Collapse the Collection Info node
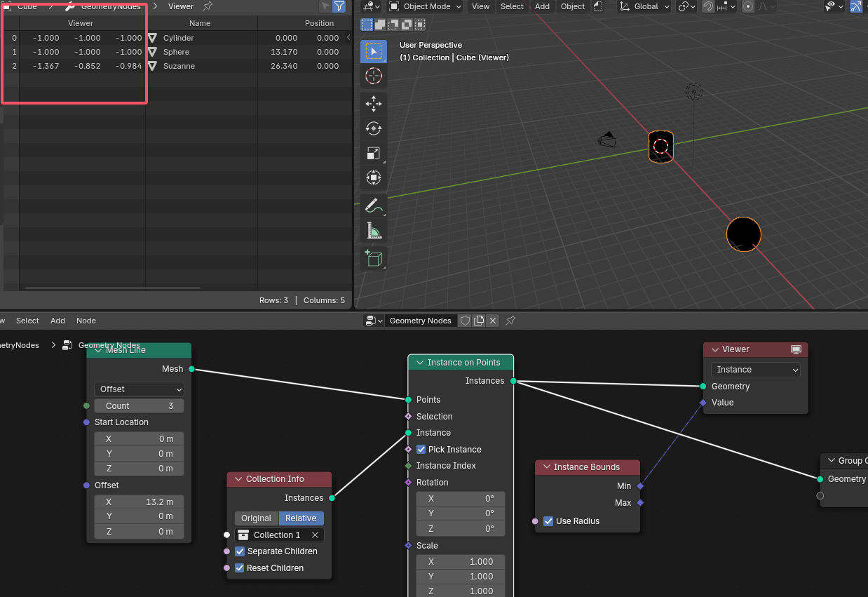The height and width of the screenshot is (597, 868). (238, 479)
